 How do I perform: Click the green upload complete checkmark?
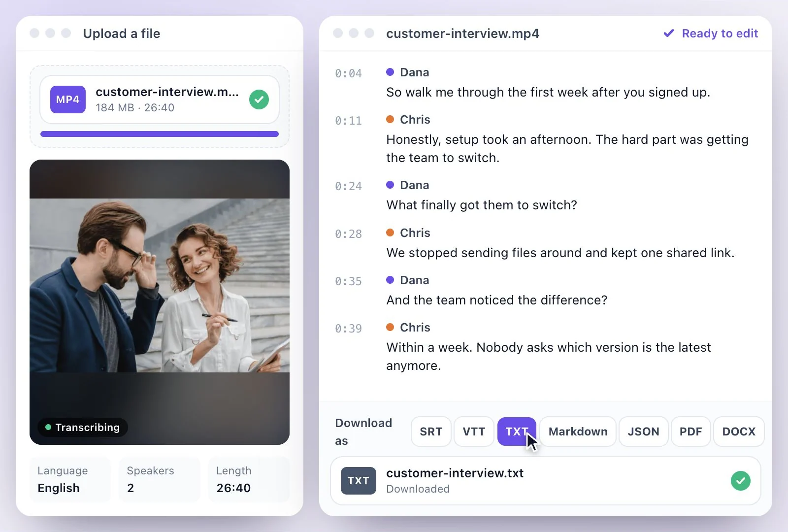259,100
